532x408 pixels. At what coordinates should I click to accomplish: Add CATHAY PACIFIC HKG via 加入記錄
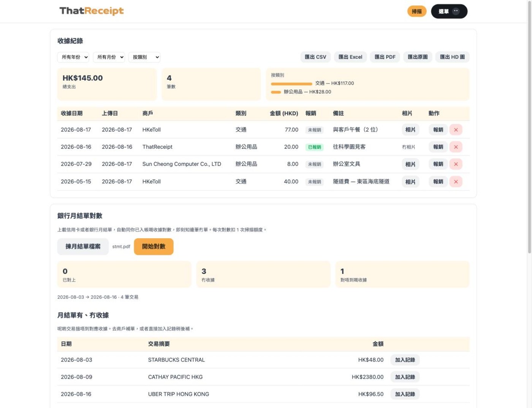405,377
